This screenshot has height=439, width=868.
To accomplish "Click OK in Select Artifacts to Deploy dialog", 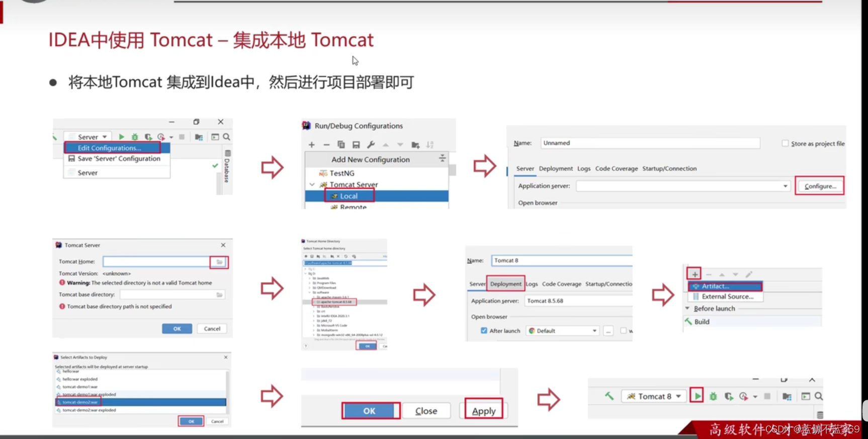I will 191,421.
